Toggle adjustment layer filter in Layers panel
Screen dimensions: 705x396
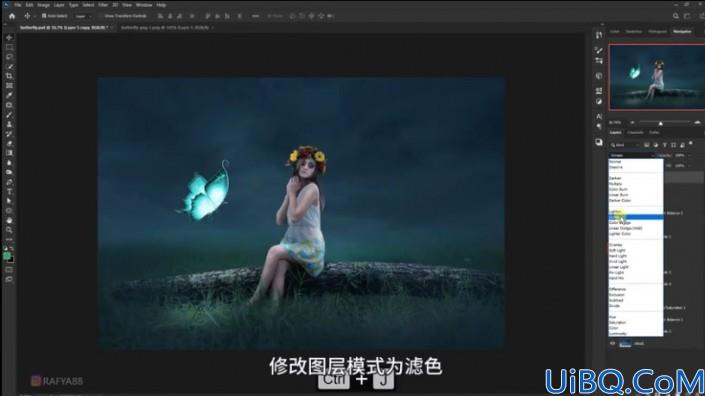pos(656,145)
